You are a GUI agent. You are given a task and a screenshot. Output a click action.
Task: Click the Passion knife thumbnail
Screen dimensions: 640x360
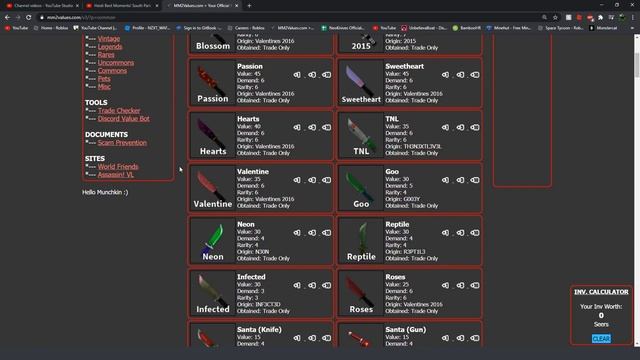coord(213,83)
